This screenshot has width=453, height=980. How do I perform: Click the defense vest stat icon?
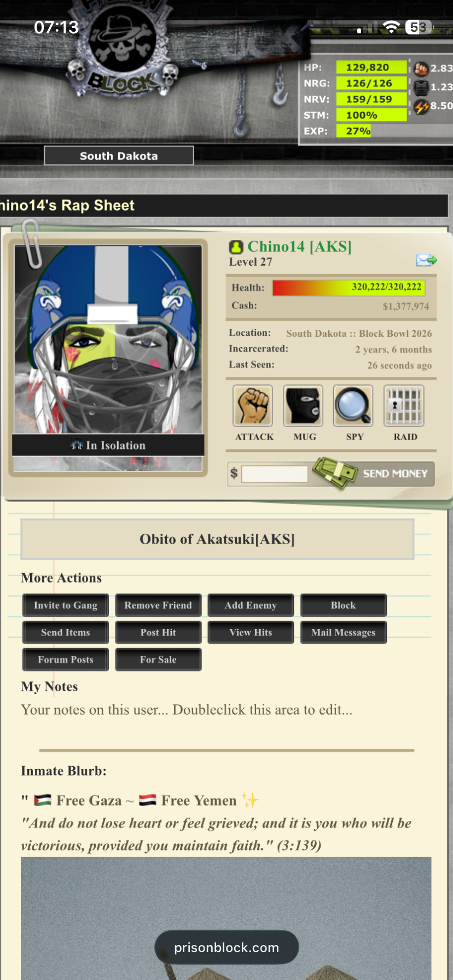click(x=421, y=87)
